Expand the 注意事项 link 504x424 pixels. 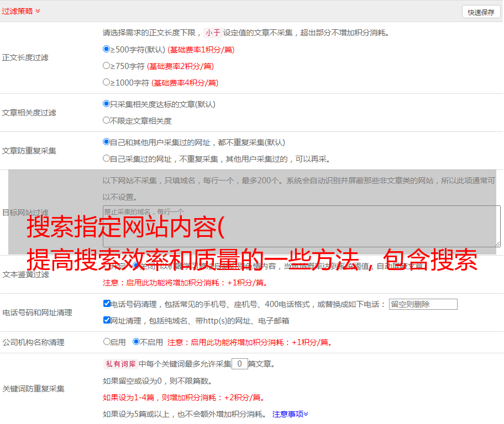click(x=290, y=414)
